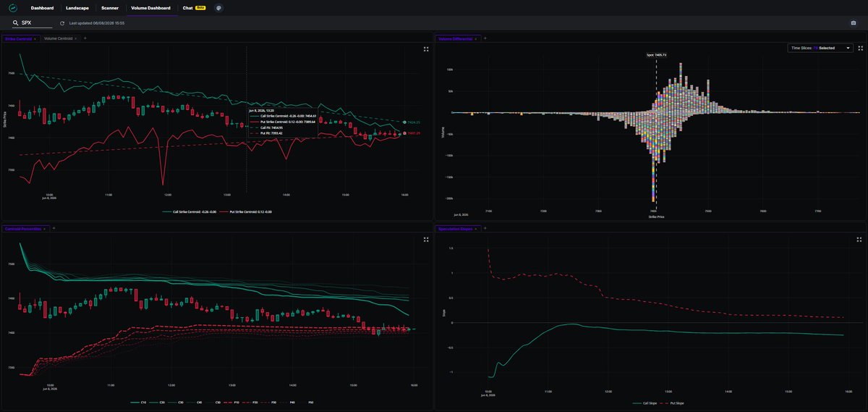Take a snapshot with the camera icon
Viewport: 868px width, 412px height.
click(854, 23)
